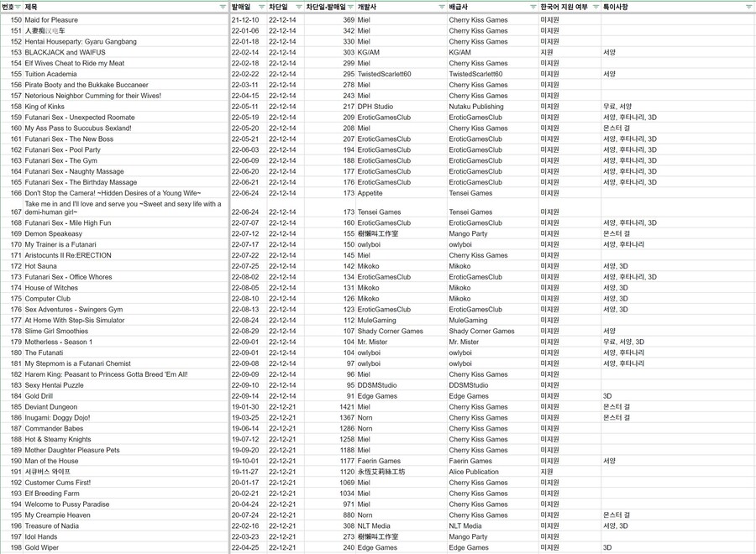This screenshot has width=756, height=554.
Task: Open the 배급사 column filter dropdown
Action: coord(533,7)
